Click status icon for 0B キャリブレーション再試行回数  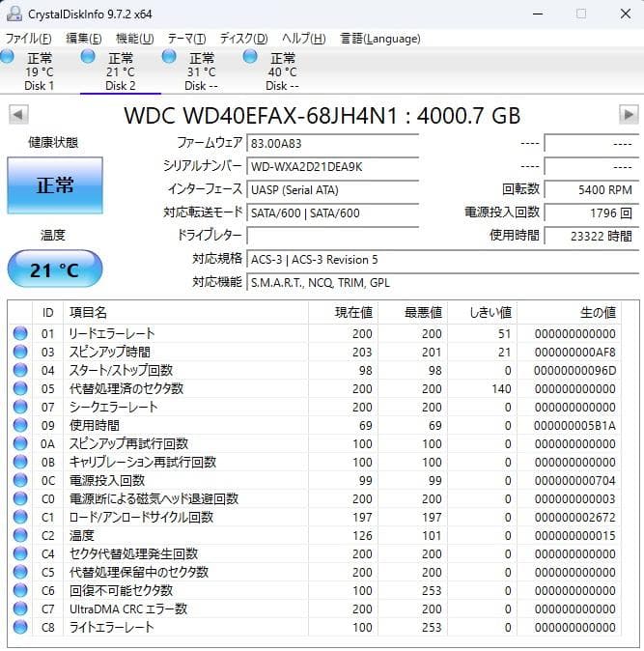[x=20, y=462]
